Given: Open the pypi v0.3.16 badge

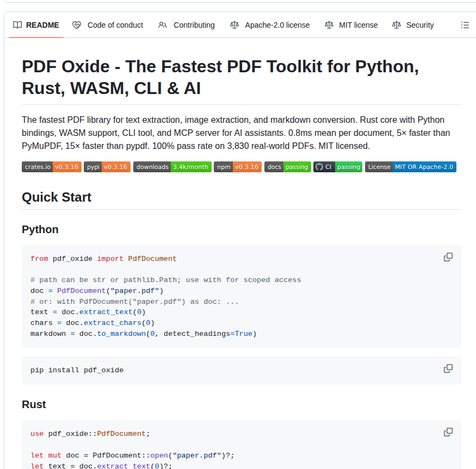Looking at the screenshot, I should pos(107,167).
